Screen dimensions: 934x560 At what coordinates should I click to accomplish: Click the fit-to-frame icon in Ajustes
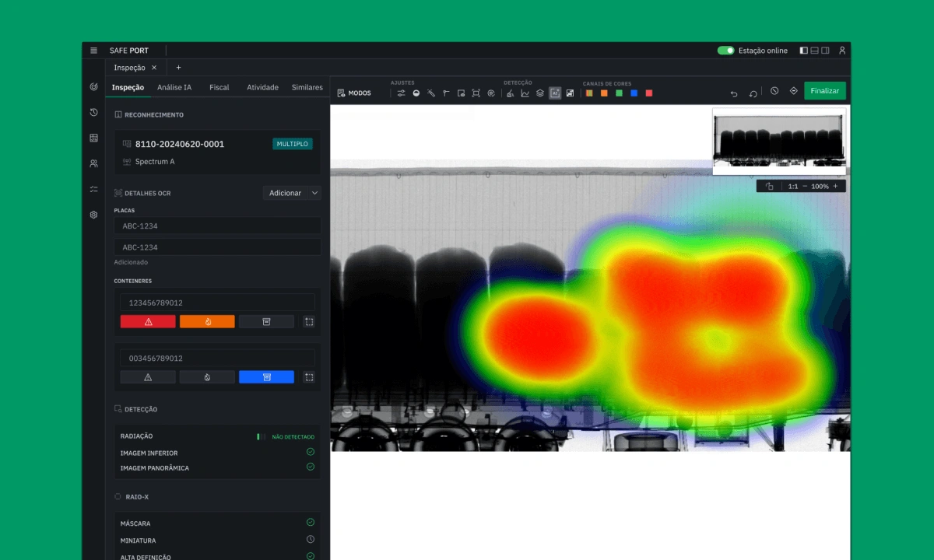point(476,93)
